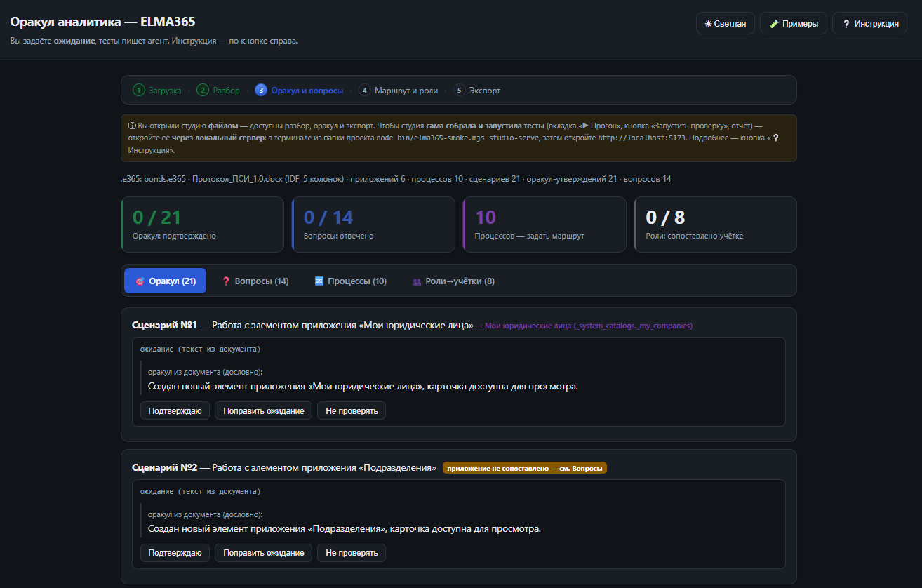Go to step 5 Экспорт
The height and width of the screenshot is (588, 922).
click(x=476, y=91)
